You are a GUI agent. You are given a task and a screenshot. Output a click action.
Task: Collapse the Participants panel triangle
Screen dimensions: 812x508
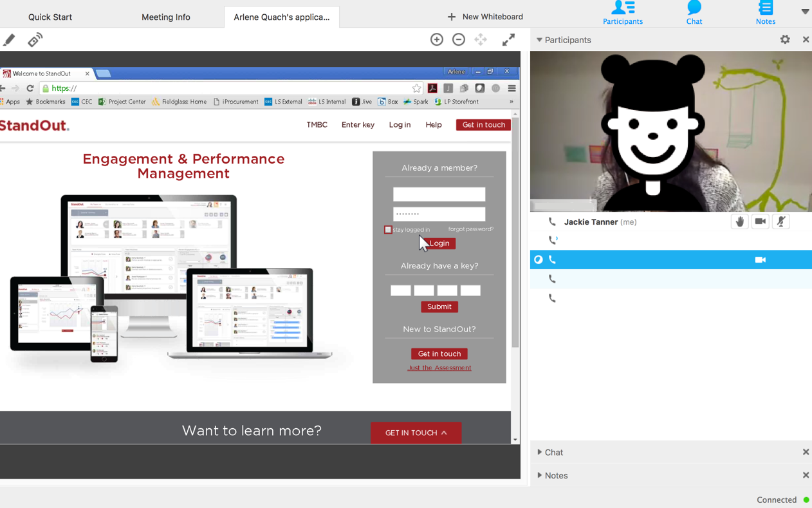[x=539, y=40]
